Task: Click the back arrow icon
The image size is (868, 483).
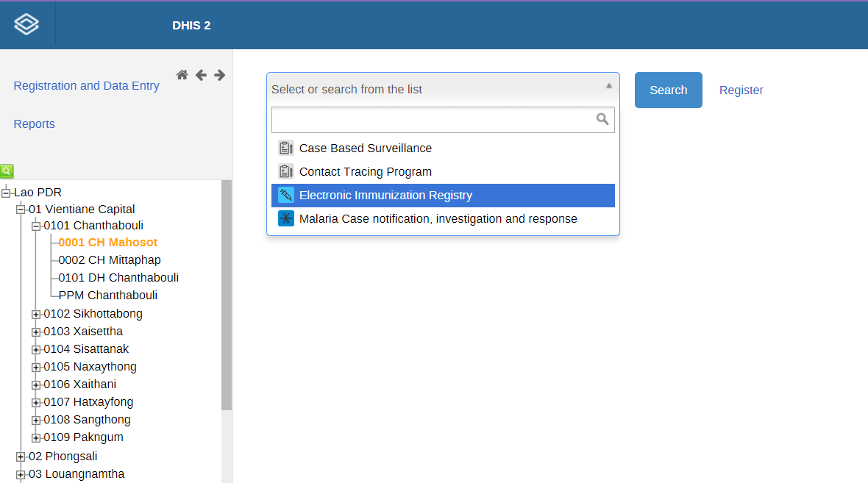Action: point(201,75)
